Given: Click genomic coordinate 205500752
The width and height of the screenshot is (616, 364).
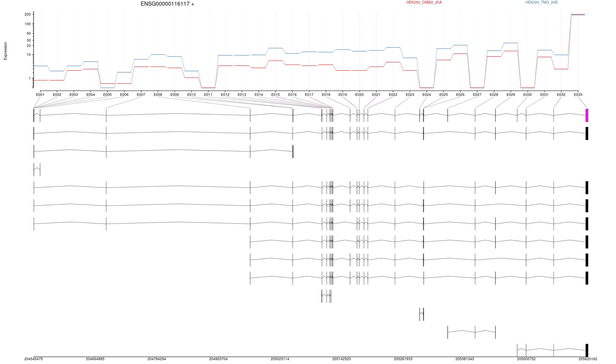Looking at the screenshot, I should [526, 359].
